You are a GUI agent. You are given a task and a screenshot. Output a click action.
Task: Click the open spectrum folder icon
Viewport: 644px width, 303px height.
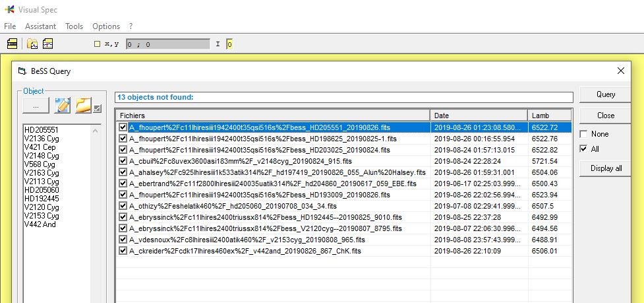pyautogui.click(x=32, y=44)
